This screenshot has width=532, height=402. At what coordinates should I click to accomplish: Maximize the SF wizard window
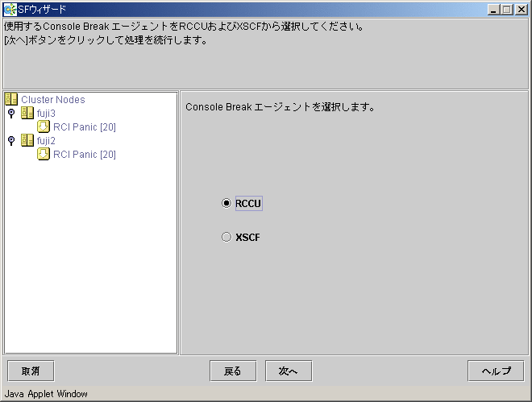507,10
